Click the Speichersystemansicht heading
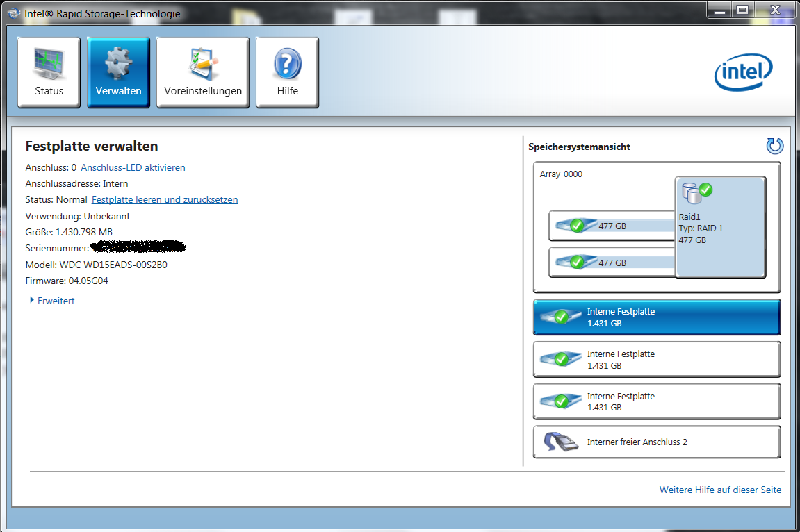 (579, 147)
